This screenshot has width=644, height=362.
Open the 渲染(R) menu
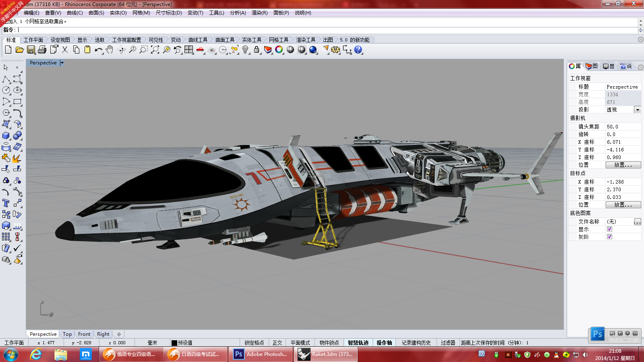pos(259,13)
